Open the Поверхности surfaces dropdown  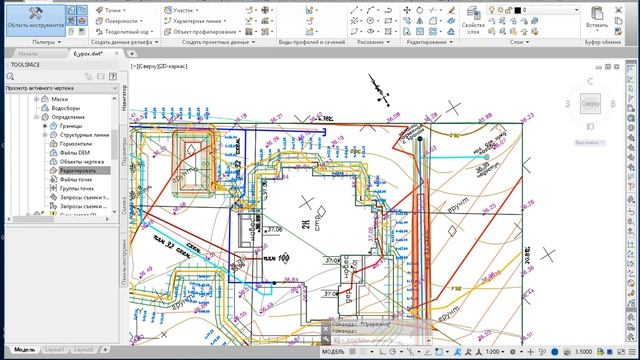click(x=120, y=20)
